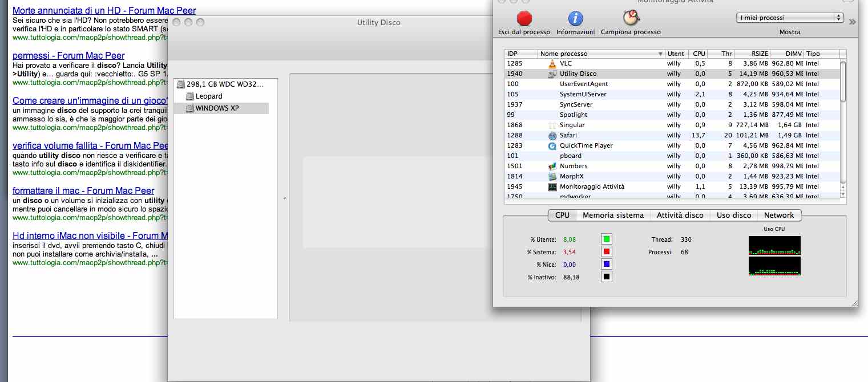Click the Uso CPU lower graph
This screenshot has width=868, height=382.
click(774, 266)
